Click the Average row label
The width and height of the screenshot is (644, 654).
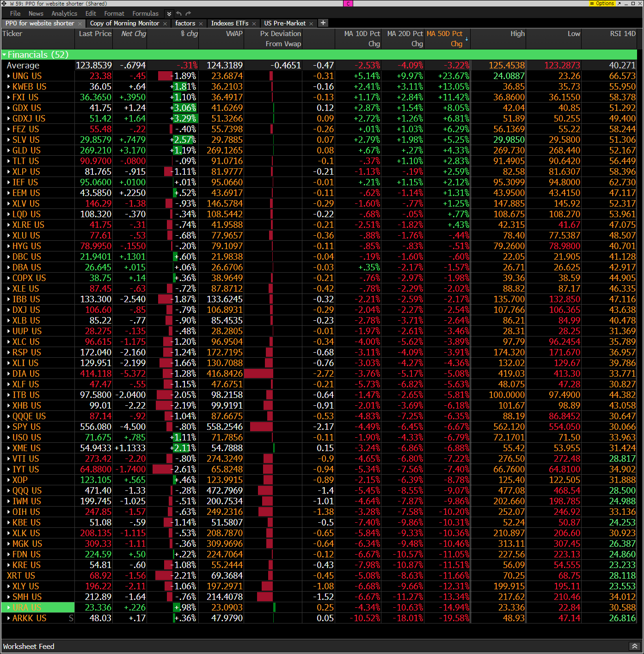(x=23, y=65)
